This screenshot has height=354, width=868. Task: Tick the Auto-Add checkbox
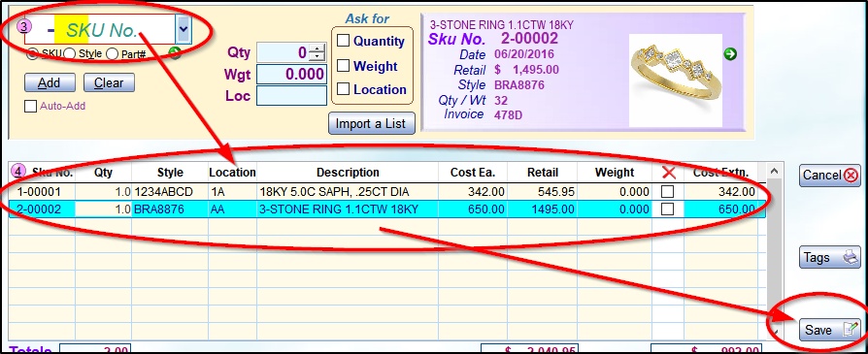30,107
